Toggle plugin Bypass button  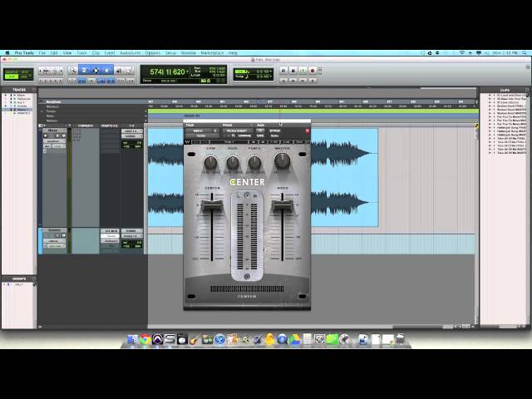[275, 131]
